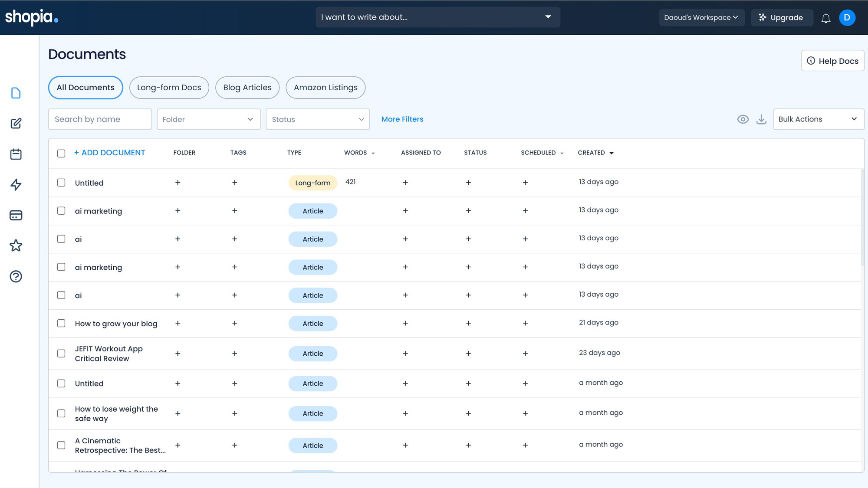
Task: Click the download icon beside Bulk Actions
Action: 761,119
